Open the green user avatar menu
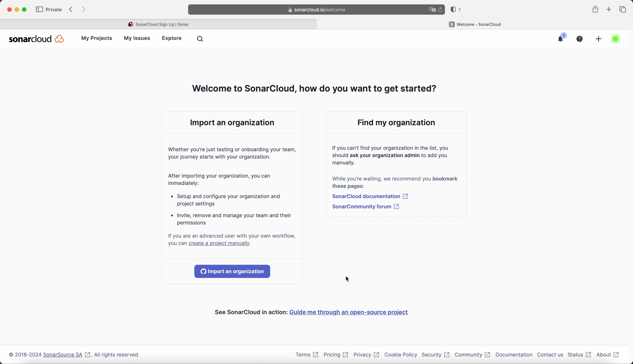Image resolution: width=633 pixels, height=364 pixels. 615,39
